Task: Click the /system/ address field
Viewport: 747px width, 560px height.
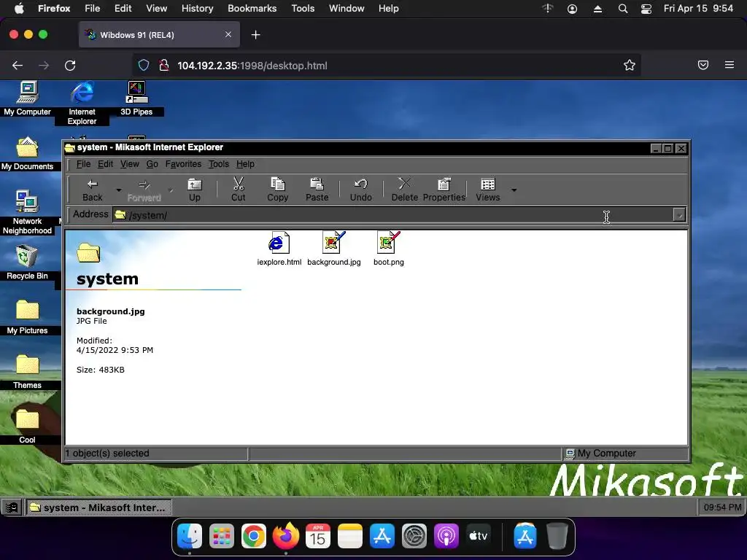Action: [x=392, y=215]
